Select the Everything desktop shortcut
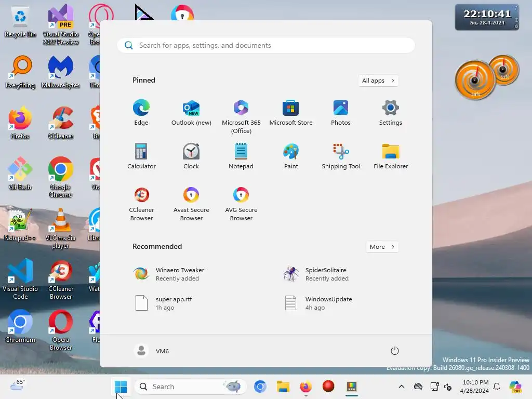The height and width of the screenshot is (399, 532). [x=20, y=72]
